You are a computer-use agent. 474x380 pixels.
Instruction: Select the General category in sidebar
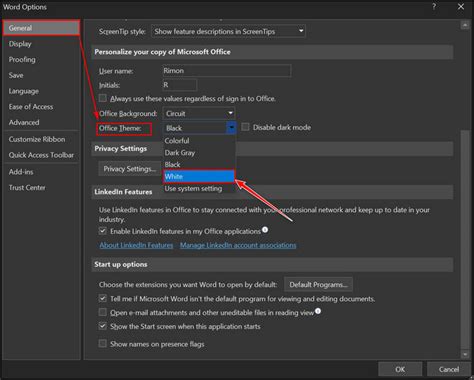pyautogui.click(x=41, y=28)
